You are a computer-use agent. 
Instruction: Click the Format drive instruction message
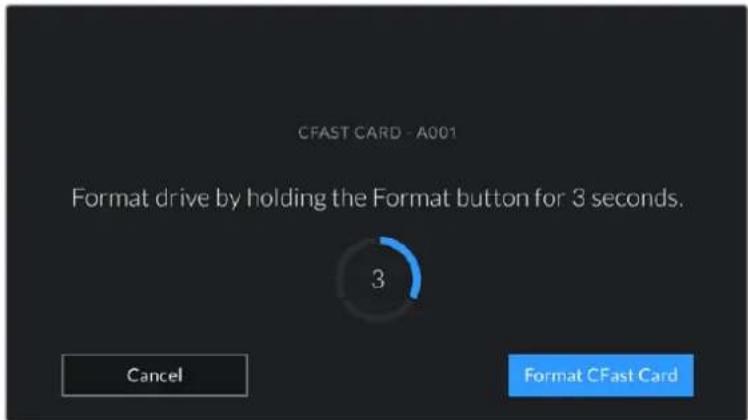(377, 198)
